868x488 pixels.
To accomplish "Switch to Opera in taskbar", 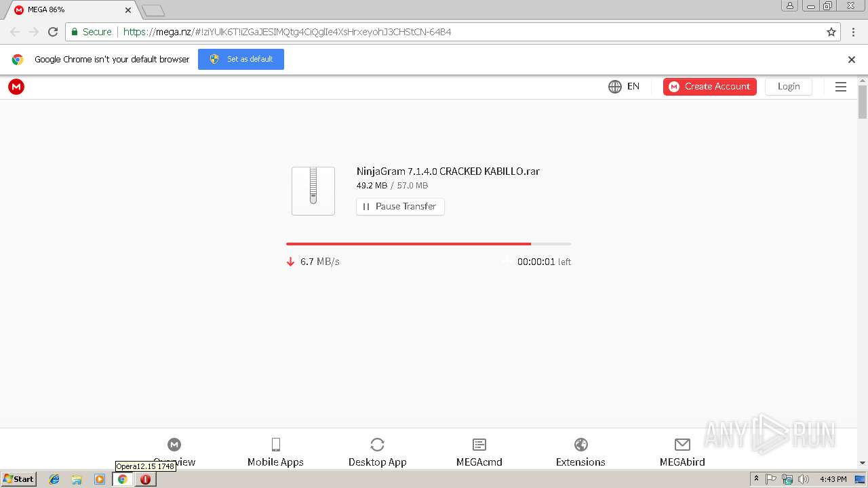I will pos(145,479).
